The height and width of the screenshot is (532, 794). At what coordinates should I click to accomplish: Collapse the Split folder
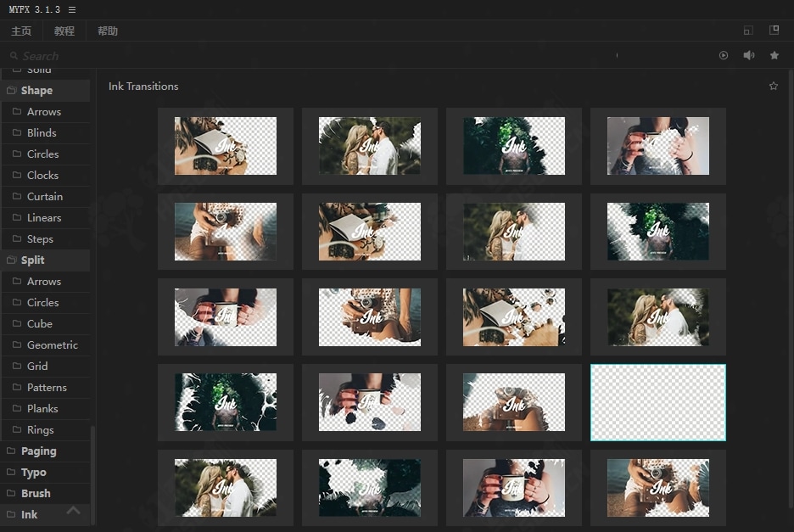point(46,260)
